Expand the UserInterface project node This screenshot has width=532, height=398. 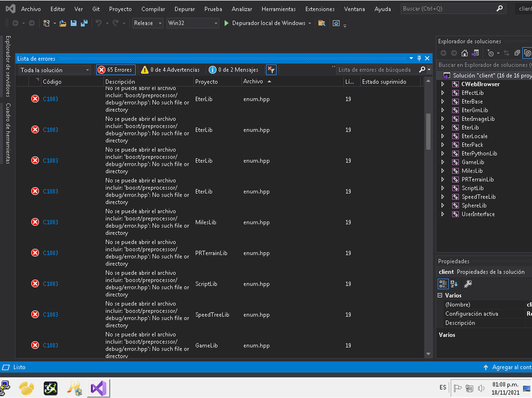coord(443,214)
